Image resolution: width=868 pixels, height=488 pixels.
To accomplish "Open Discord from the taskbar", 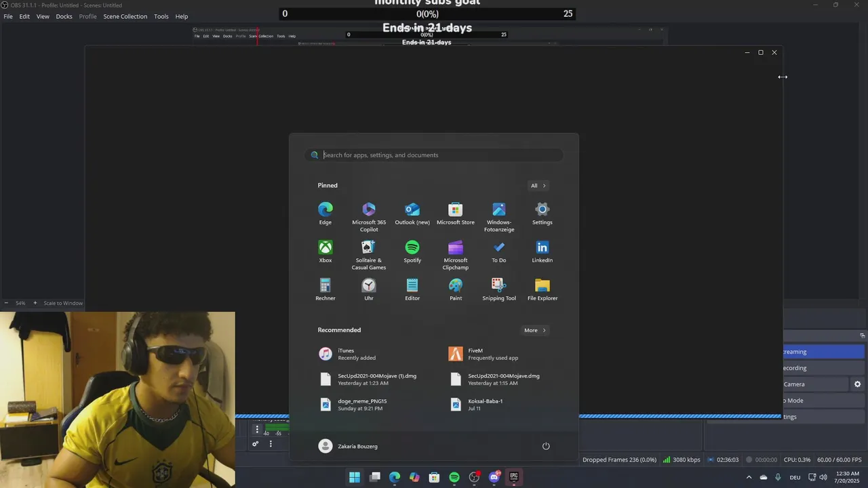I will 494,477.
